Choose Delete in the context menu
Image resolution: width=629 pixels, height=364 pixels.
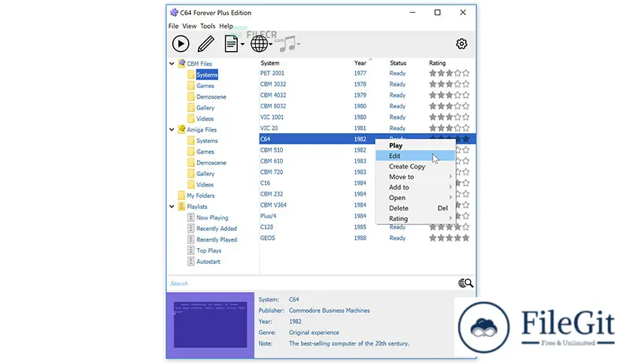(x=415, y=208)
